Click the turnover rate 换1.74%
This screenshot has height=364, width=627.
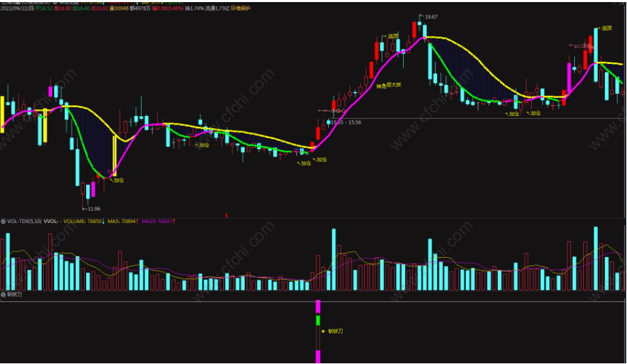[x=195, y=8]
